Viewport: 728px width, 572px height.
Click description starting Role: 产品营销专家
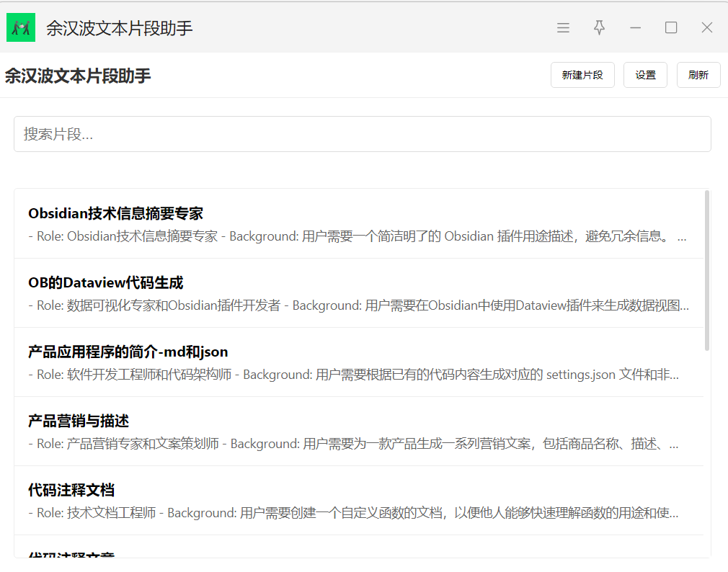point(353,444)
